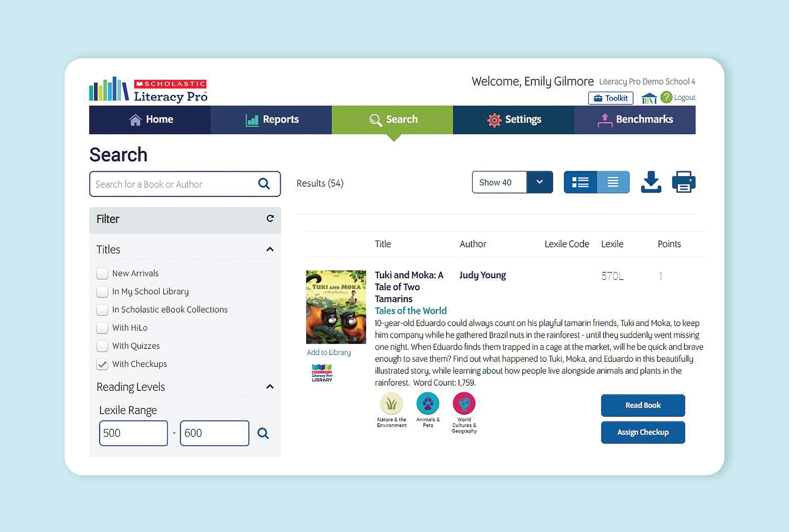Open the World Cultures & Geography category icon

pyautogui.click(x=464, y=404)
